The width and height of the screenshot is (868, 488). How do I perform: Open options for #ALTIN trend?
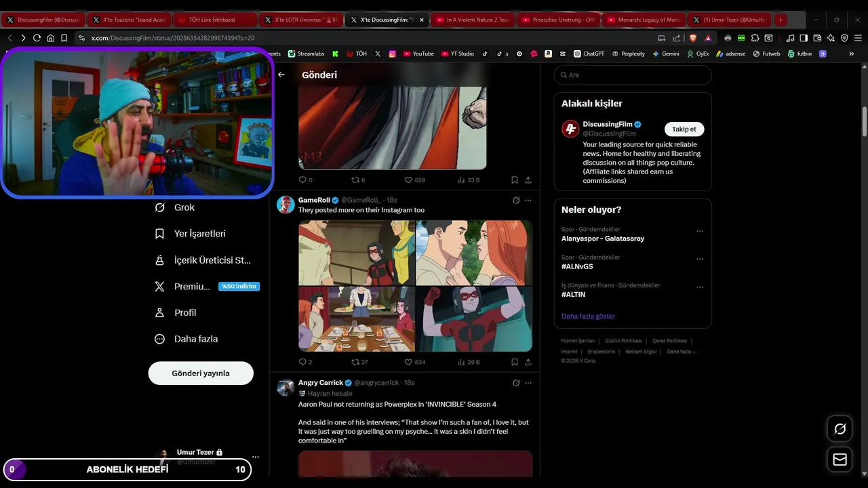coord(700,287)
